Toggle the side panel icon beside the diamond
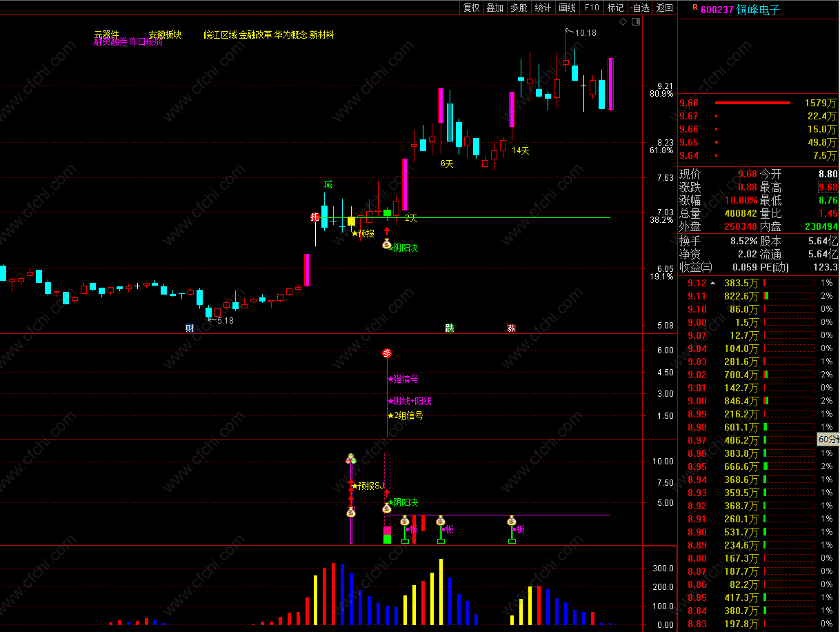 coord(635,22)
